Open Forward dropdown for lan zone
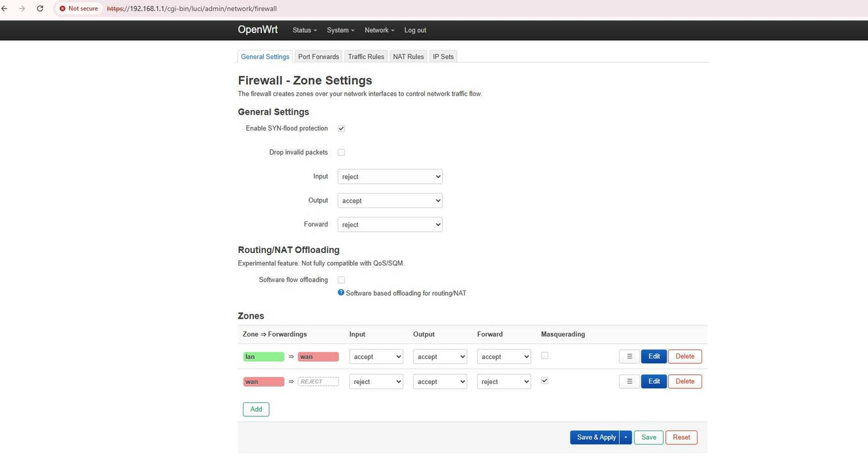 [504, 356]
